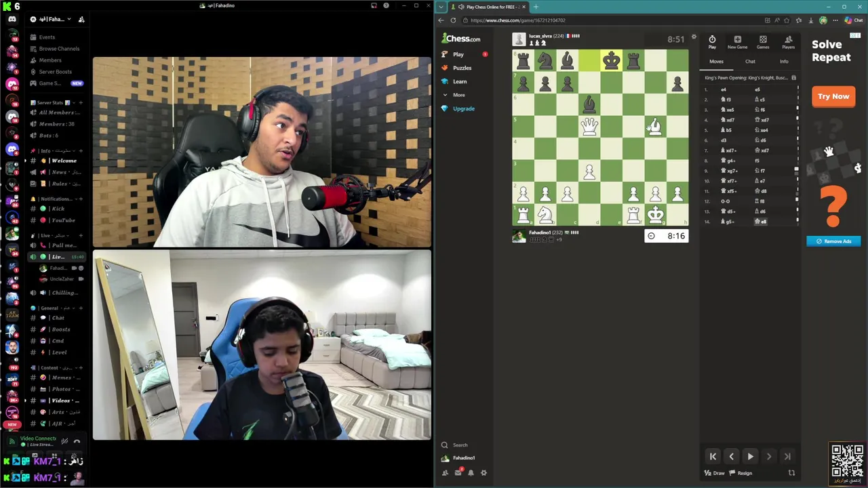
Task: Open board settings gear near opponent clock
Action: tap(694, 37)
